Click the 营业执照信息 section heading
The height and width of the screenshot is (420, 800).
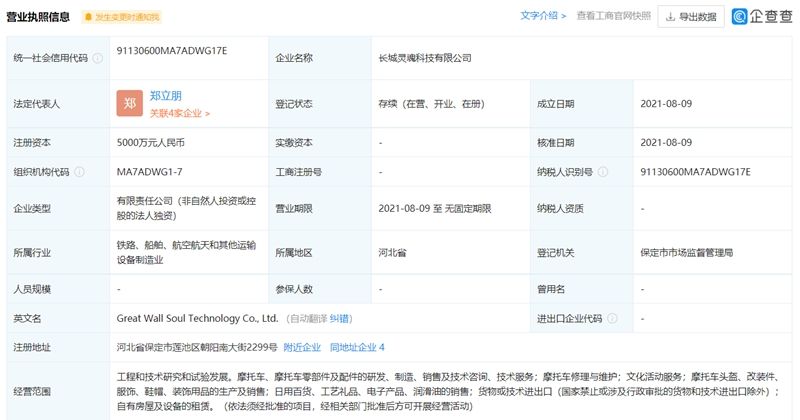click(x=38, y=17)
